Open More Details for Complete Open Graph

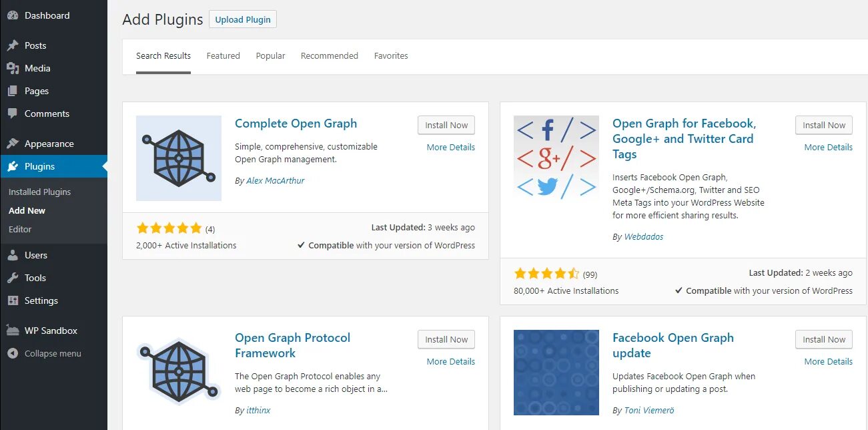pos(451,147)
